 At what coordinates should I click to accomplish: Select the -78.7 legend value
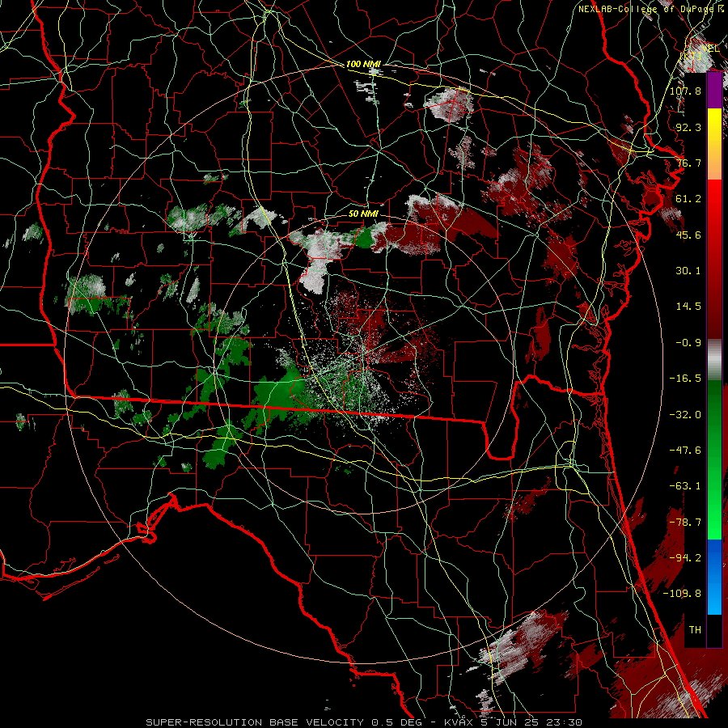click(685, 523)
